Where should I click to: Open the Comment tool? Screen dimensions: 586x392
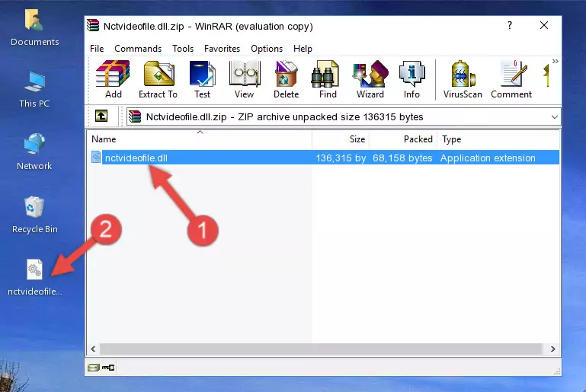point(511,79)
